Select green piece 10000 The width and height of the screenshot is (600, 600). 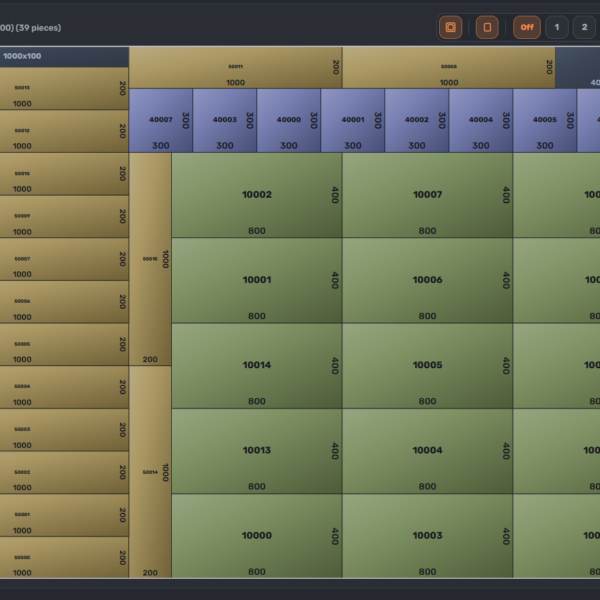tap(257, 536)
